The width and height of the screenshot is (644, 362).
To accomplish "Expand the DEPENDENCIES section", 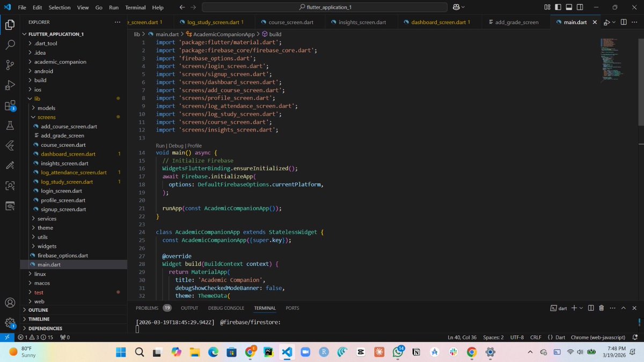I will [74, 328].
